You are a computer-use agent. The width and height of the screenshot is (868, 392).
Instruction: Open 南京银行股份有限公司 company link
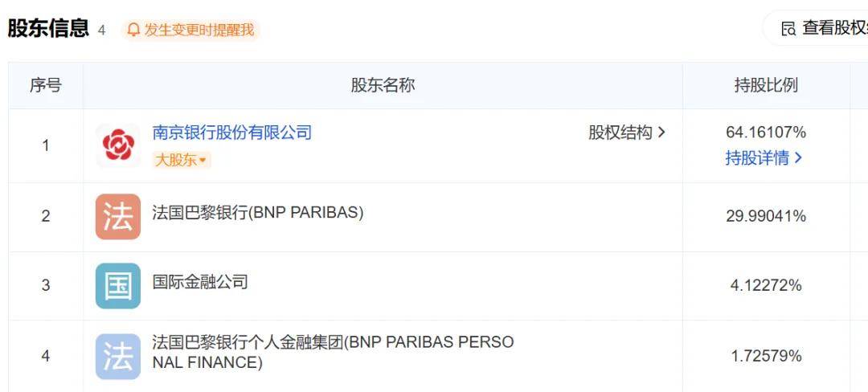coord(232,133)
